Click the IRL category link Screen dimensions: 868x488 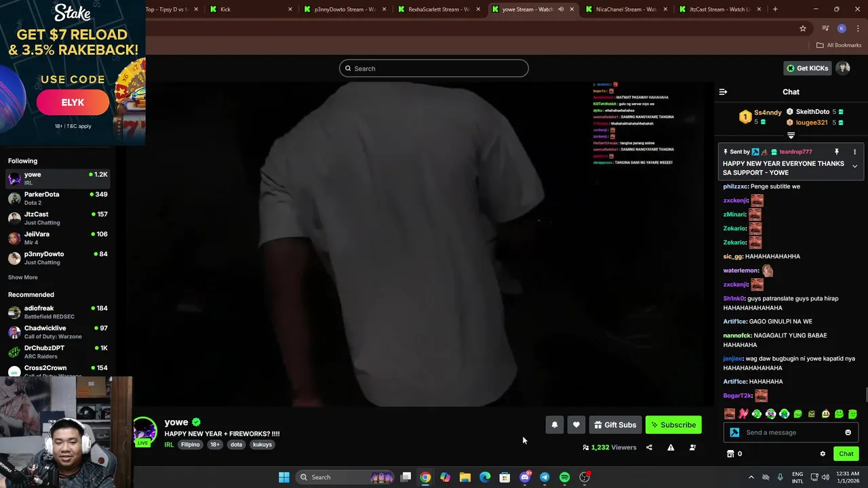click(x=169, y=445)
